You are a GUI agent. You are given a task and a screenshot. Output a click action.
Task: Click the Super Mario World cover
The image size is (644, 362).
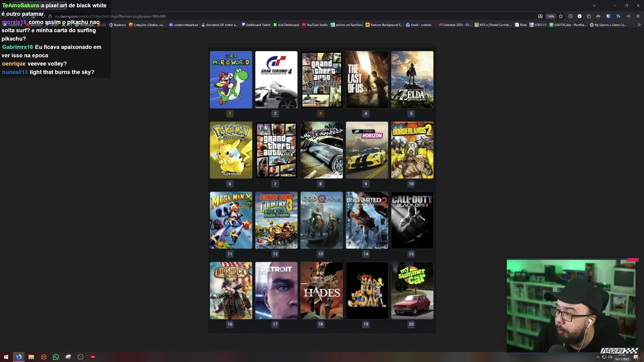tap(231, 79)
